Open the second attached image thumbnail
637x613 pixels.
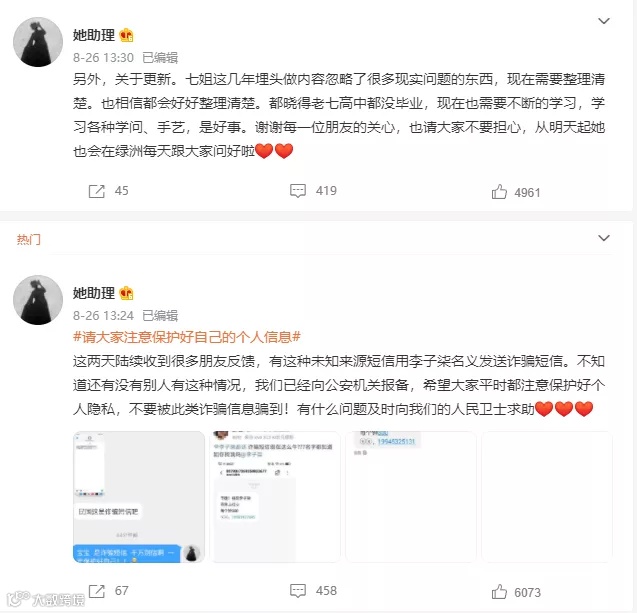(x=275, y=497)
